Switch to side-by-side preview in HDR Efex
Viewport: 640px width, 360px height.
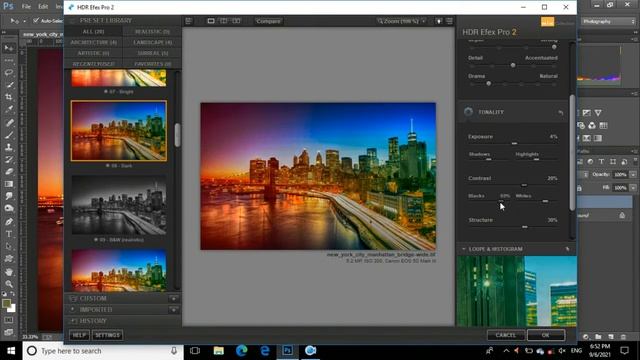236,21
